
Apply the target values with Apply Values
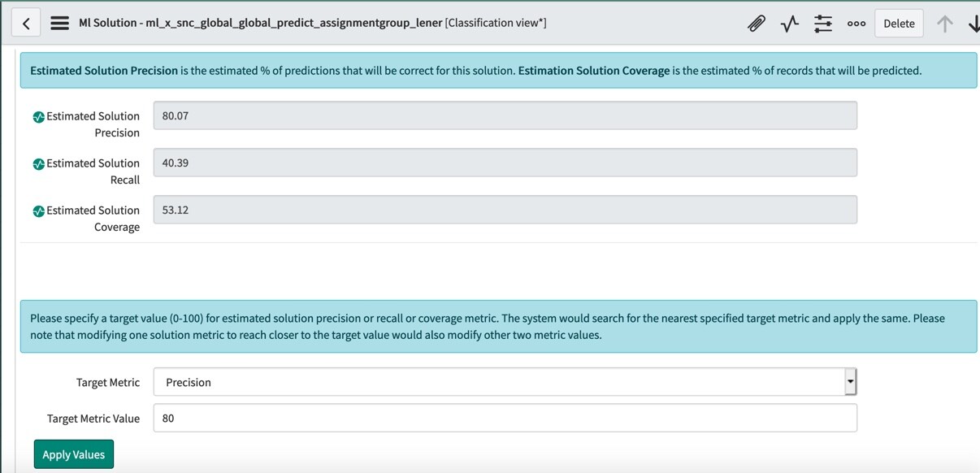73,453
